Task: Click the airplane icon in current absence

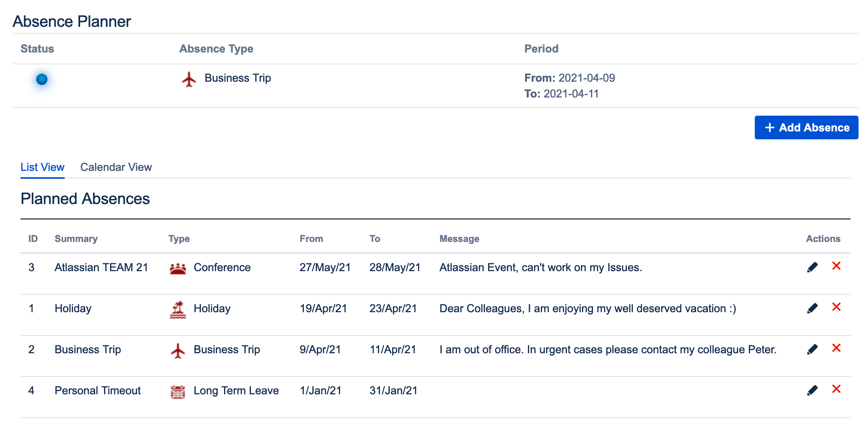Action: pyautogui.click(x=189, y=79)
